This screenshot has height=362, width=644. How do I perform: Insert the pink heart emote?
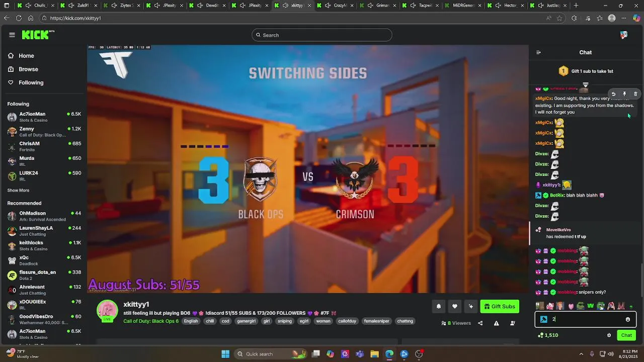click(x=571, y=306)
